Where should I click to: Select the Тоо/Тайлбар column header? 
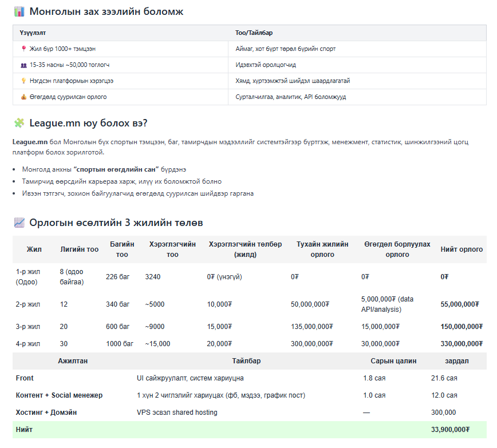tap(254, 33)
